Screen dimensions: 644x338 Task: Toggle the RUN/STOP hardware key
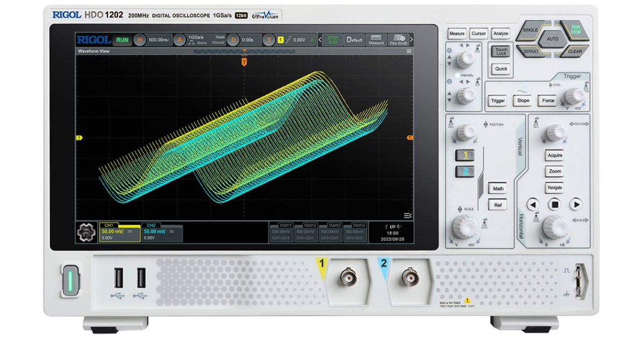575,30
